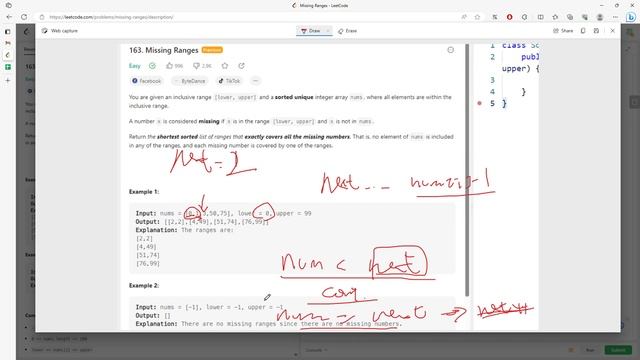This screenshot has width=640, height=360.
Task: Click the Easy difficulty label
Action: tap(135, 66)
